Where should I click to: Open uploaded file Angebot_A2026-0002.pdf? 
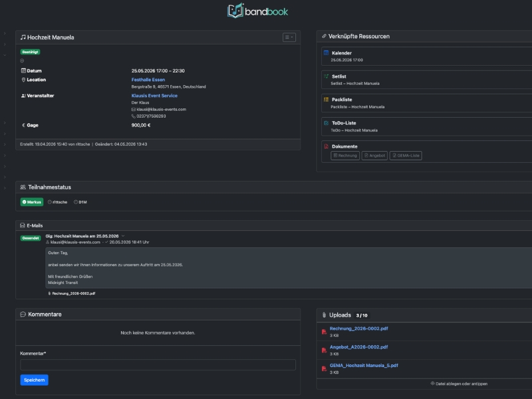[358, 346]
